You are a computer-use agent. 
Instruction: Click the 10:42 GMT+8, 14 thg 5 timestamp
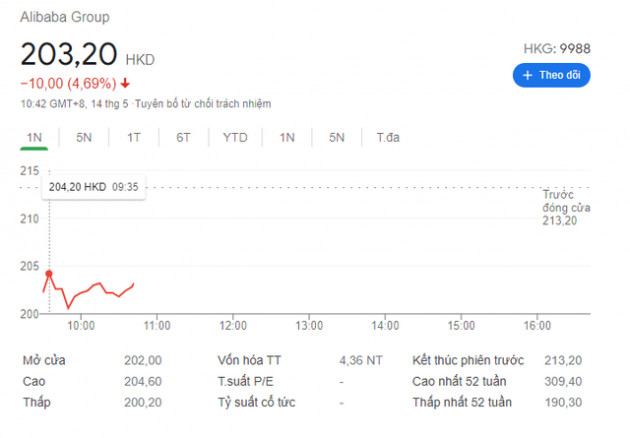(74, 104)
